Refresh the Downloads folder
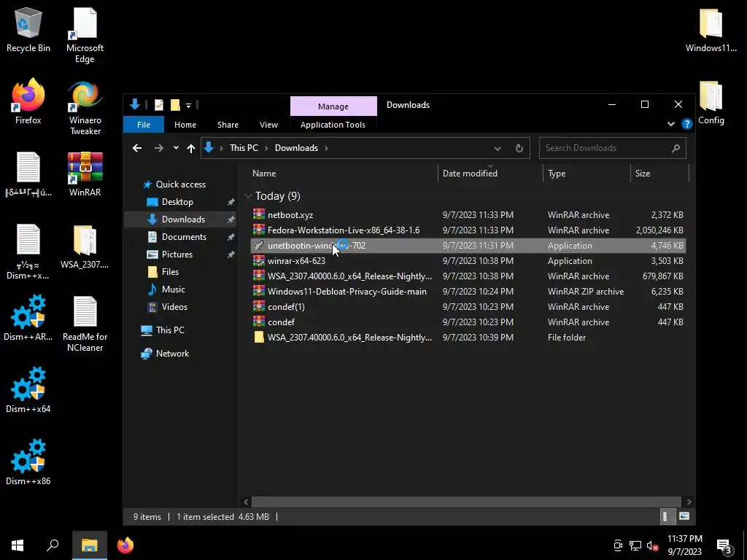747x560 pixels. pyautogui.click(x=519, y=148)
